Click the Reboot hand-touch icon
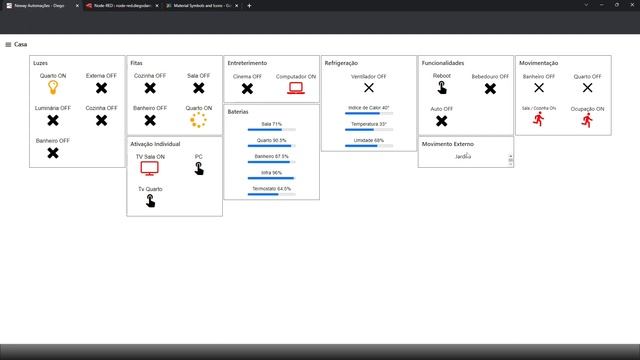The width and height of the screenshot is (640, 360). coord(442,88)
